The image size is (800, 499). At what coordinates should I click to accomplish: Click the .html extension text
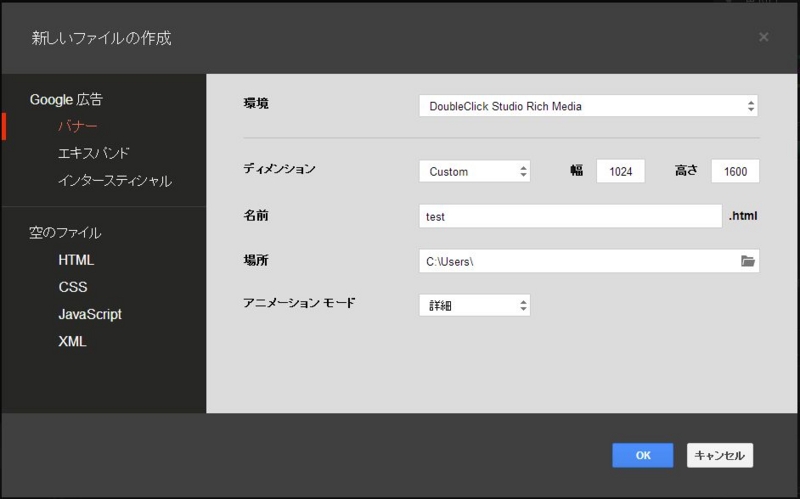743,216
